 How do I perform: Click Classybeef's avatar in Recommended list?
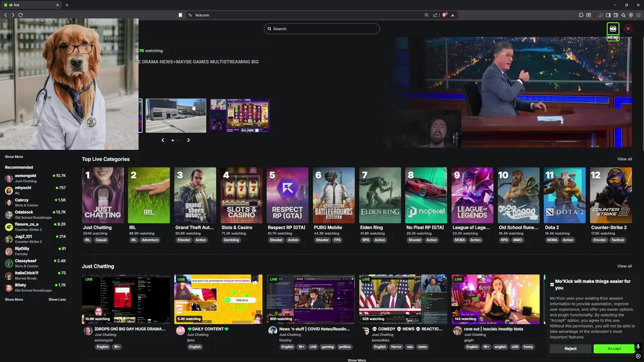tap(9, 263)
